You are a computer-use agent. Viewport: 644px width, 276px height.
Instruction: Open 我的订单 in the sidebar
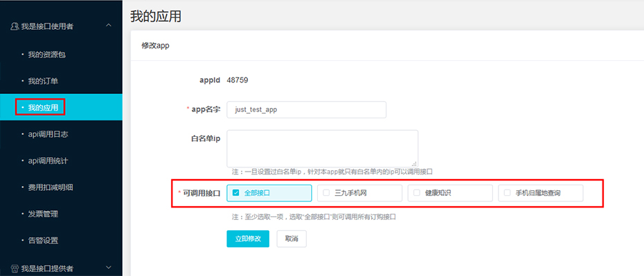tap(43, 81)
